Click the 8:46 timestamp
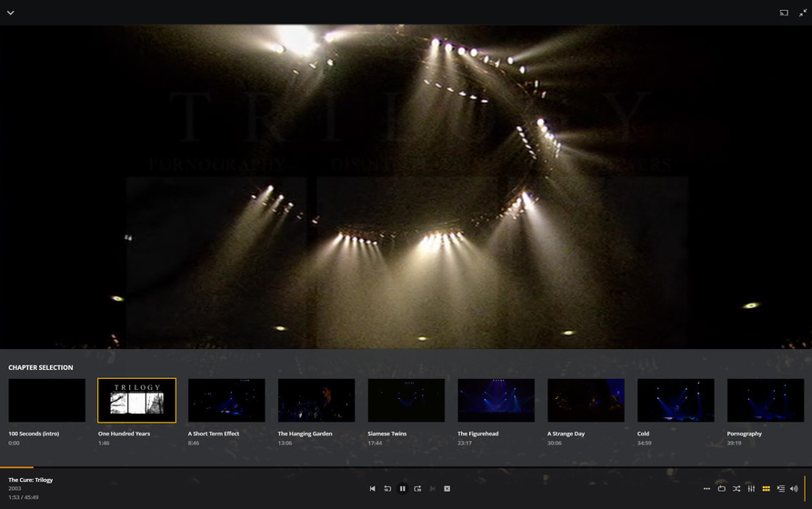This screenshot has height=509, width=812. [194, 443]
